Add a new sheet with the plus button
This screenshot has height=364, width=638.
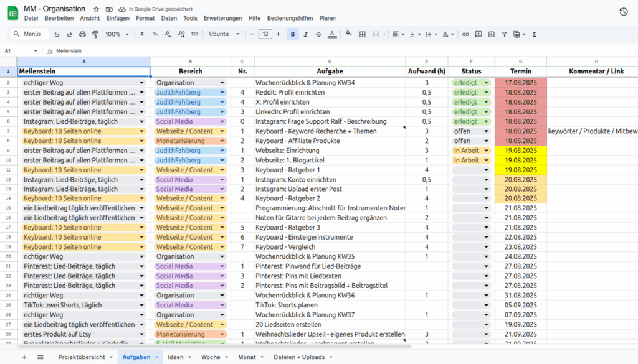tap(23, 357)
